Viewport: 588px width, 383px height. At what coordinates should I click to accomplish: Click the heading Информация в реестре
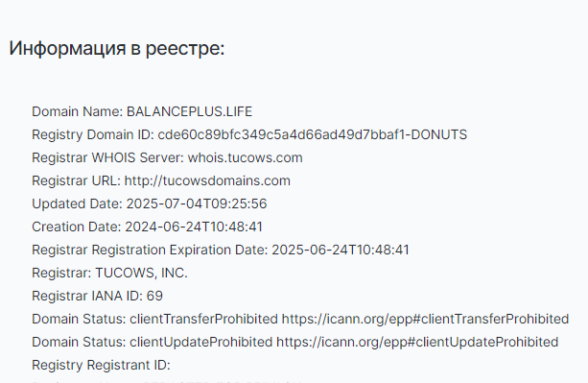point(117,48)
